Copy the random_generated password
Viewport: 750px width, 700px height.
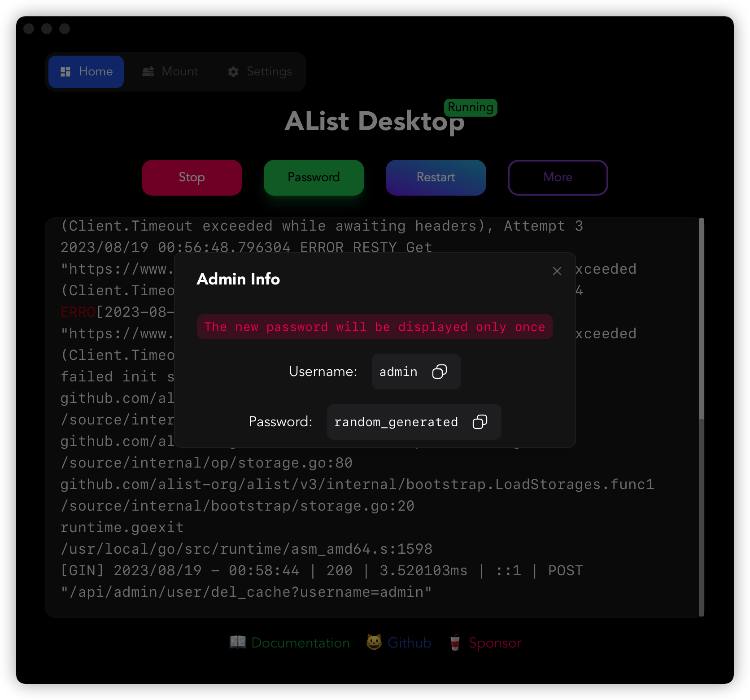(x=480, y=422)
